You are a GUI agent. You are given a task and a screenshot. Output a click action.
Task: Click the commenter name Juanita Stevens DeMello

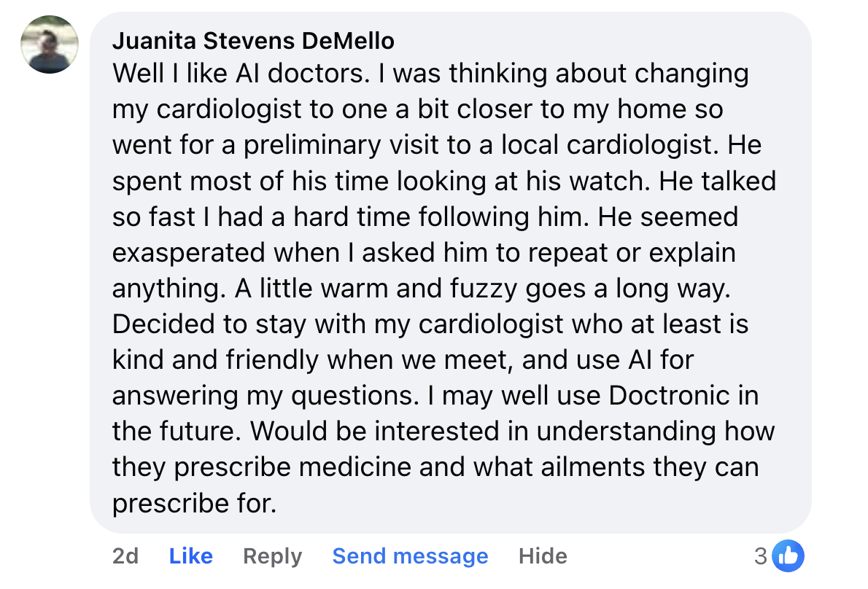253,41
